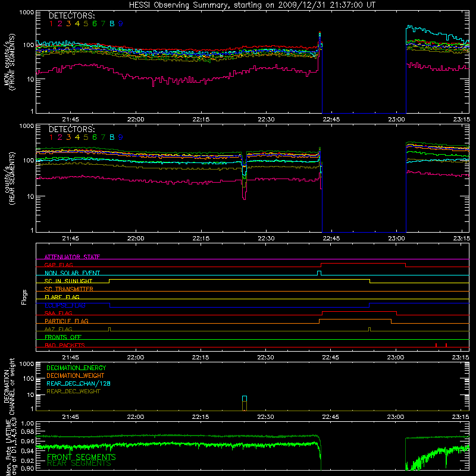Select the ATTENUATOR_STATE flag label
This screenshot has height=476, width=476.
tap(72, 257)
